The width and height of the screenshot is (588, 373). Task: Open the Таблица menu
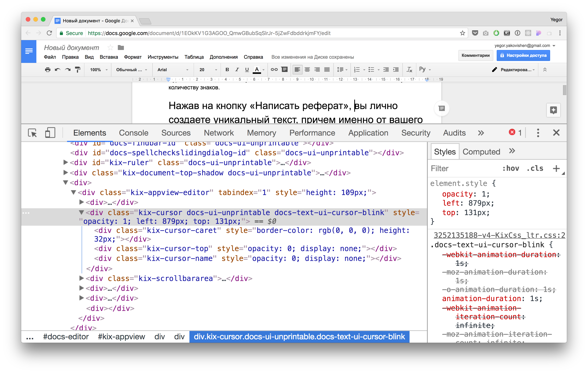point(194,57)
